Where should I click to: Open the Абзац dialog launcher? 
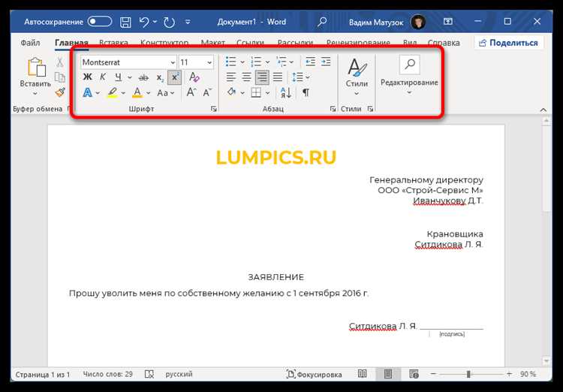click(333, 108)
